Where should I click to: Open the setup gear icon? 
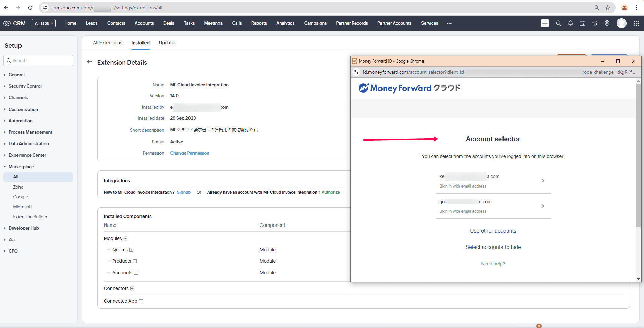pos(607,23)
